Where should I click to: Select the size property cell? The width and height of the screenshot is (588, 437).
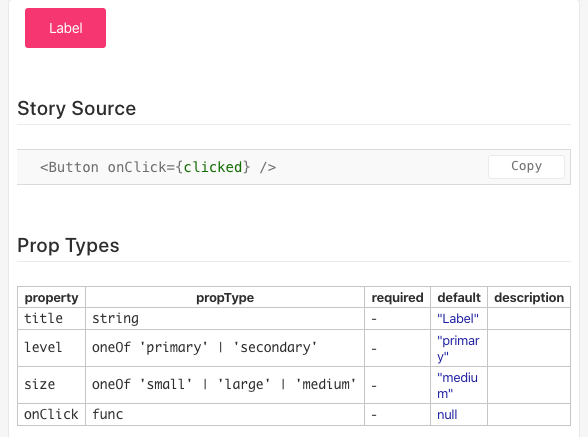(x=51, y=385)
